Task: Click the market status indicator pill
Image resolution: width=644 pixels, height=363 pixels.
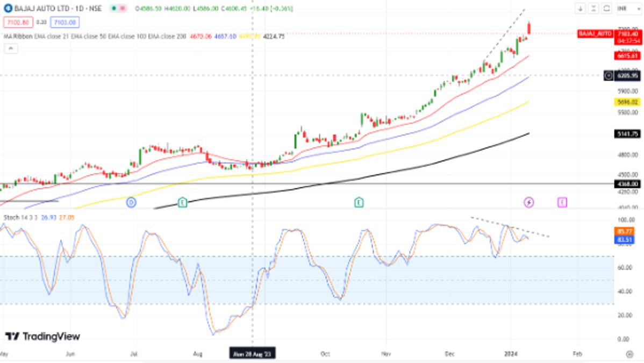Action: click(x=118, y=8)
